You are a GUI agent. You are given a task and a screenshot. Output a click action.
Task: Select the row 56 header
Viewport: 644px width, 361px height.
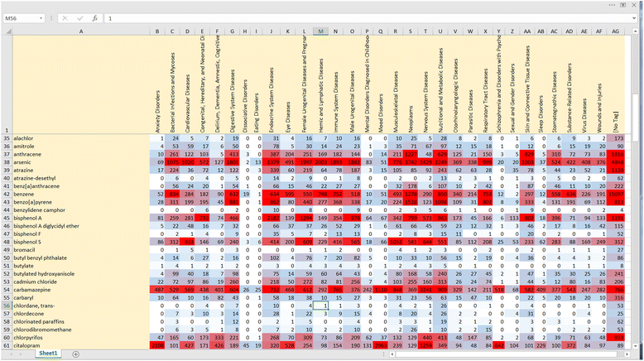click(5, 306)
